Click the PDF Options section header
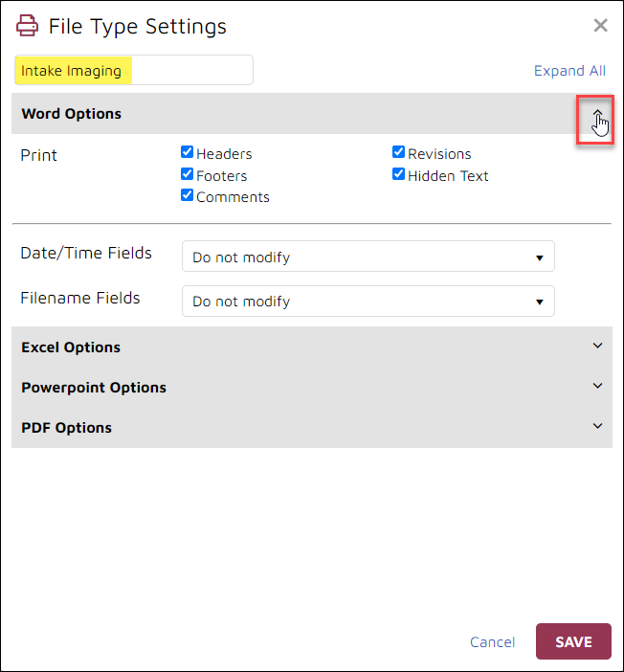The height and width of the screenshot is (672, 624). point(312,427)
